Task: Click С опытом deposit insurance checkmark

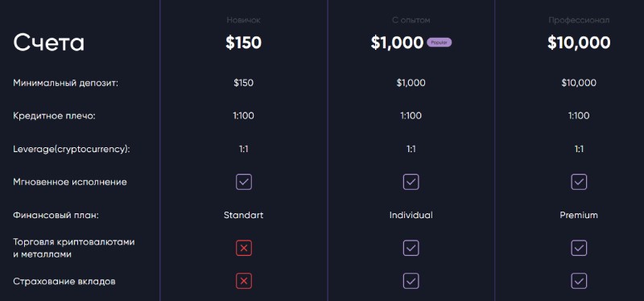Action: [411, 282]
